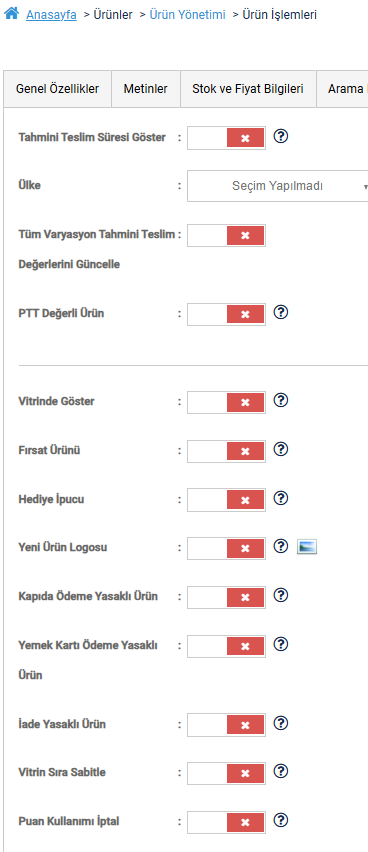Open help for Puan Kullanımı İptal

click(x=280, y=820)
